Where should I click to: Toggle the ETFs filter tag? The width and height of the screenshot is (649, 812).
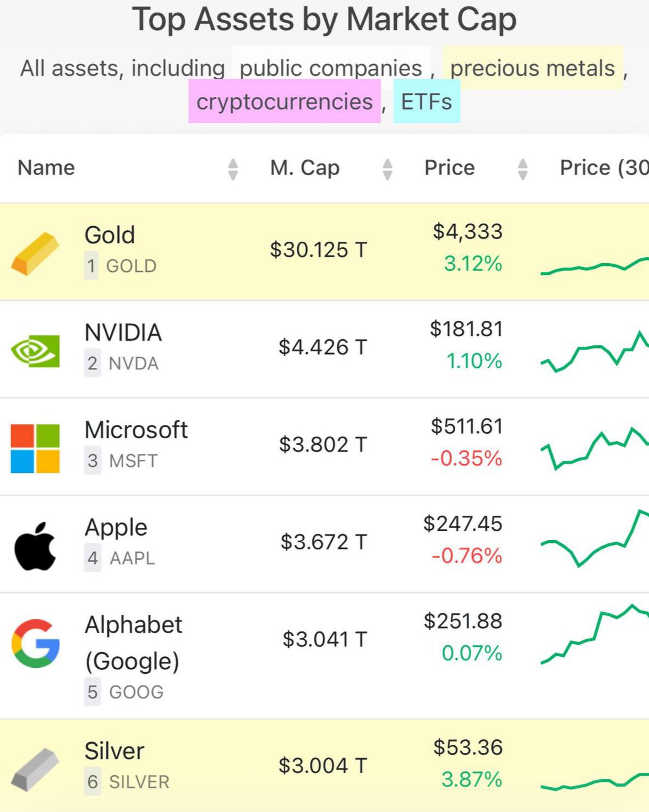point(427,101)
